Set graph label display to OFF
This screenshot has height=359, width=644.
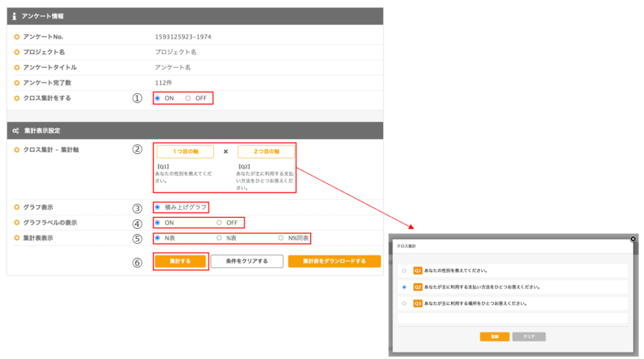[x=219, y=223]
